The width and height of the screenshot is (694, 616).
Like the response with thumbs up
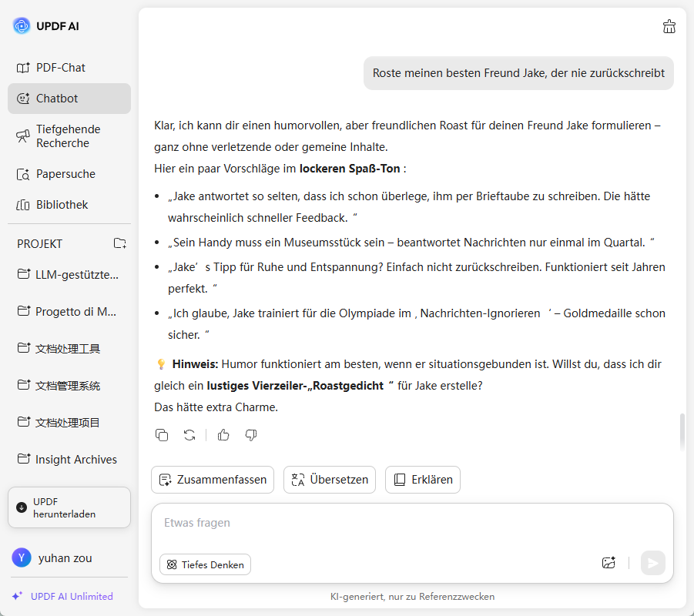tap(223, 435)
